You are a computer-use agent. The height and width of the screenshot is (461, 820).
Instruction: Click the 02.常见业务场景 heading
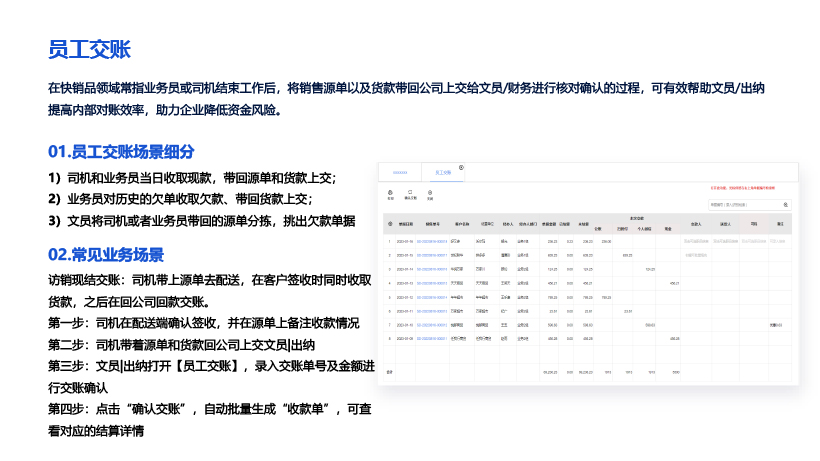coord(106,254)
